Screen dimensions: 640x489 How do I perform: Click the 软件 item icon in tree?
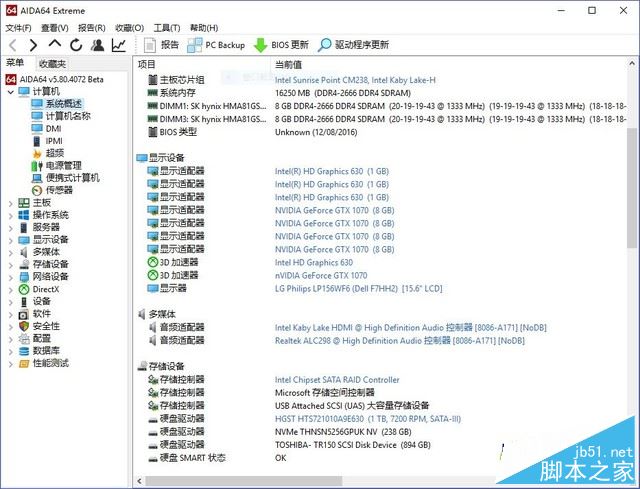(24, 314)
